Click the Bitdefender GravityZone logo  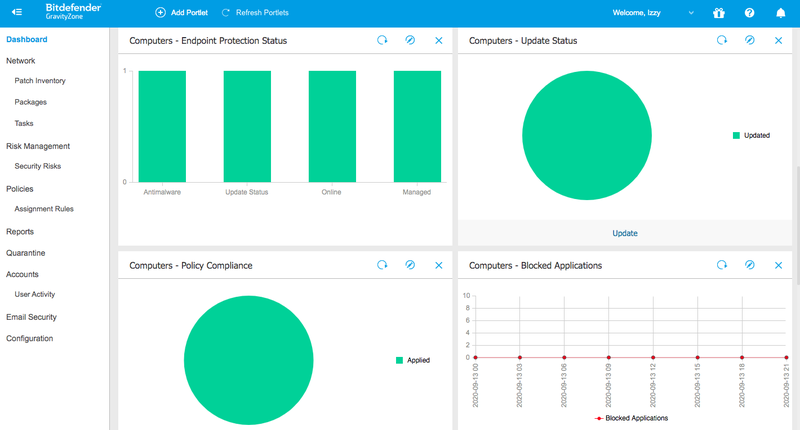pyautogui.click(x=73, y=11)
